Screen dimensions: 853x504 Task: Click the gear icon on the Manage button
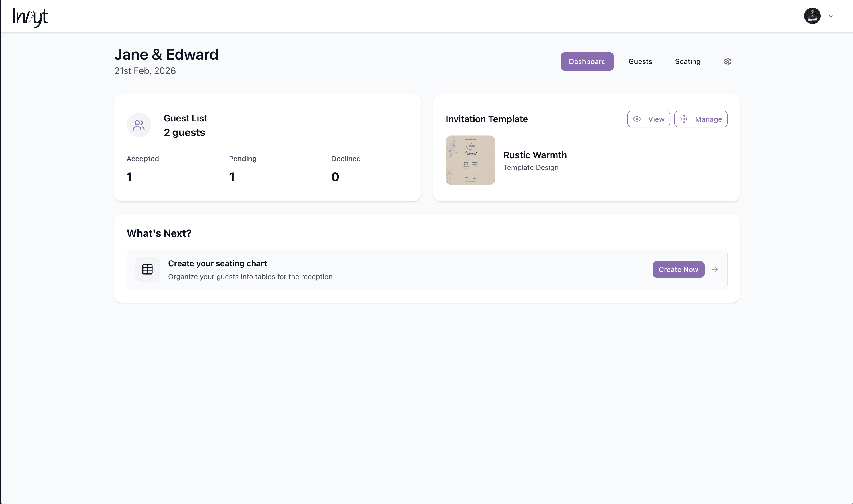pos(684,119)
